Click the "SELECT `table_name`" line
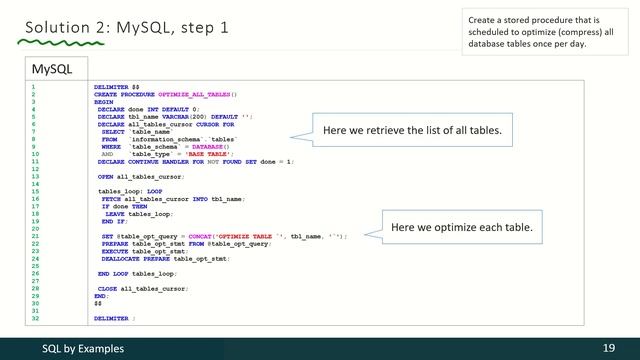 pyautogui.click(x=138, y=132)
